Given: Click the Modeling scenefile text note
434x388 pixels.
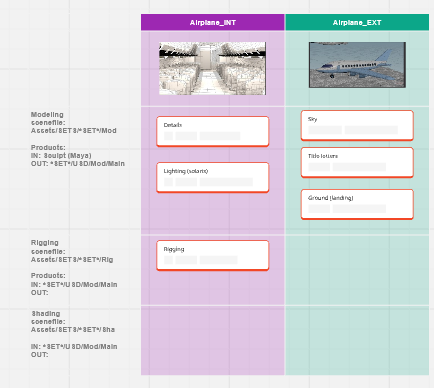Looking at the screenshot, I should click(78, 139).
